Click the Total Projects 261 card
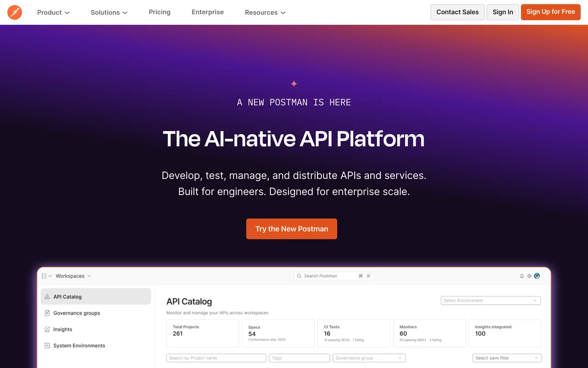Screen dimensions: 588x368 pos(203,333)
